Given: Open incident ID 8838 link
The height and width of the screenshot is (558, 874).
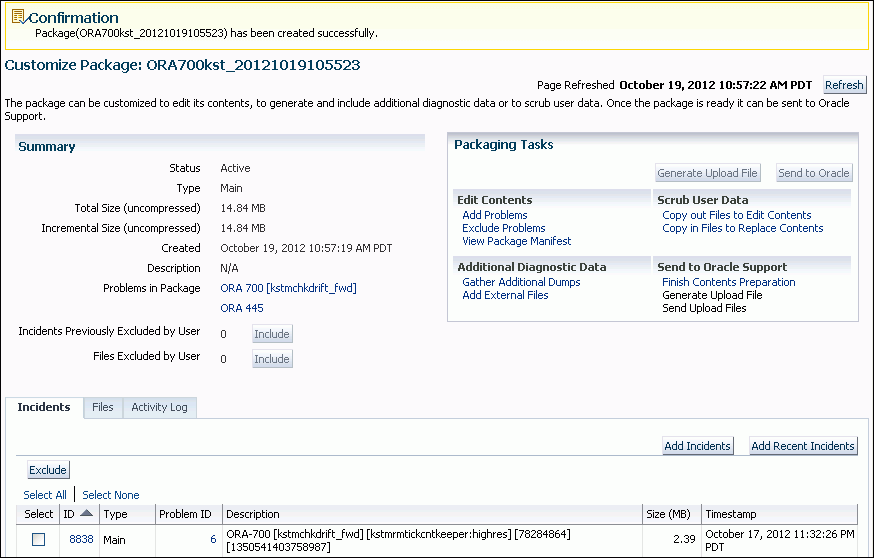Looking at the screenshot, I should point(81,539).
